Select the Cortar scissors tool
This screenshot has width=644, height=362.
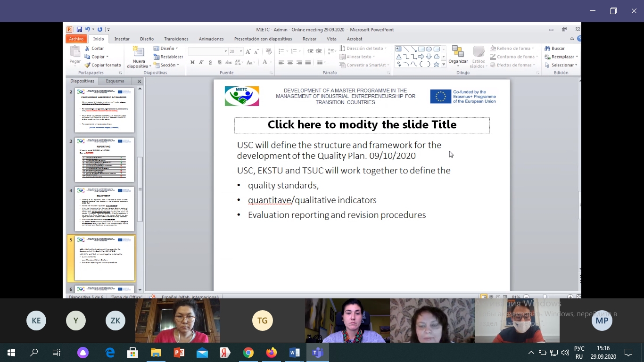87,49
